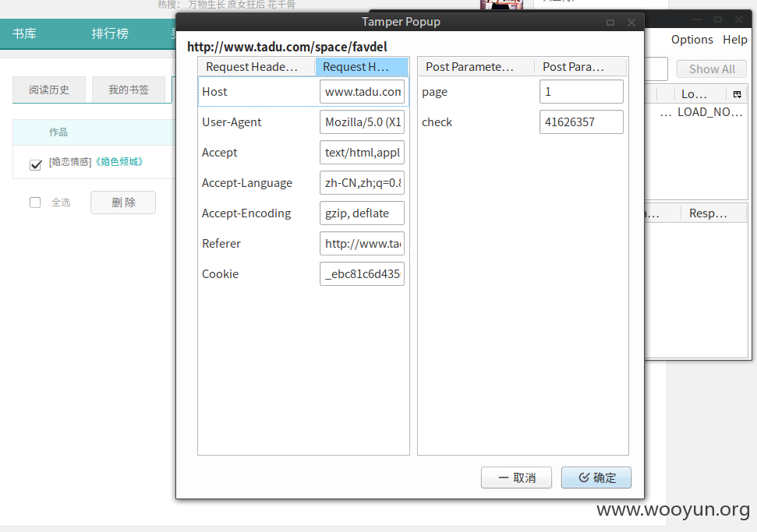This screenshot has width=757, height=532.
Task: Click the 作品 column header
Action: 58,132
